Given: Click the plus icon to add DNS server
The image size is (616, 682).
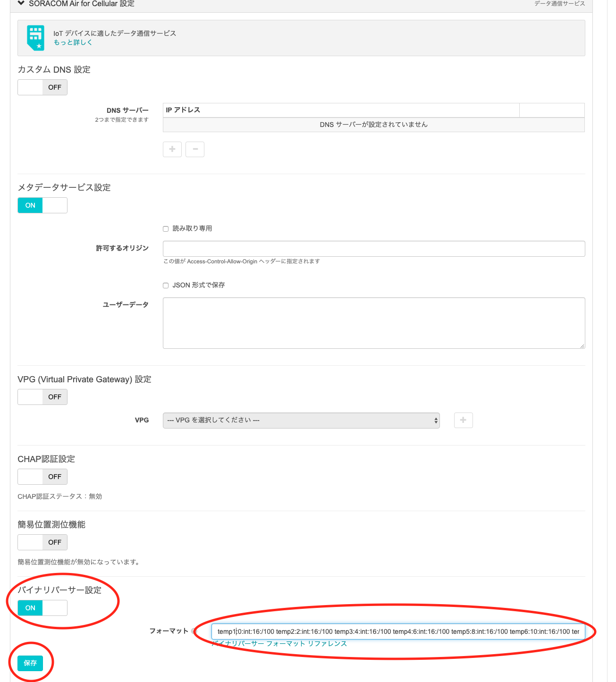Looking at the screenshot, I should pos(172,149).
